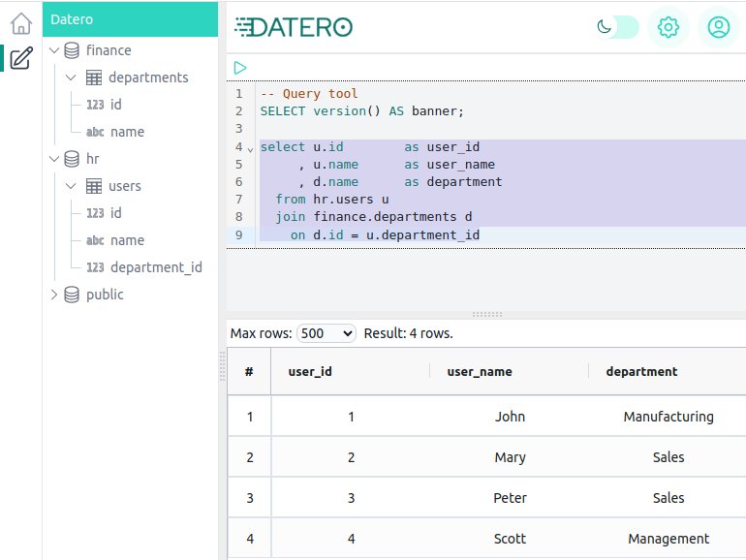
Task: Click the Manufacturing cell
Action: pos(668,417)
